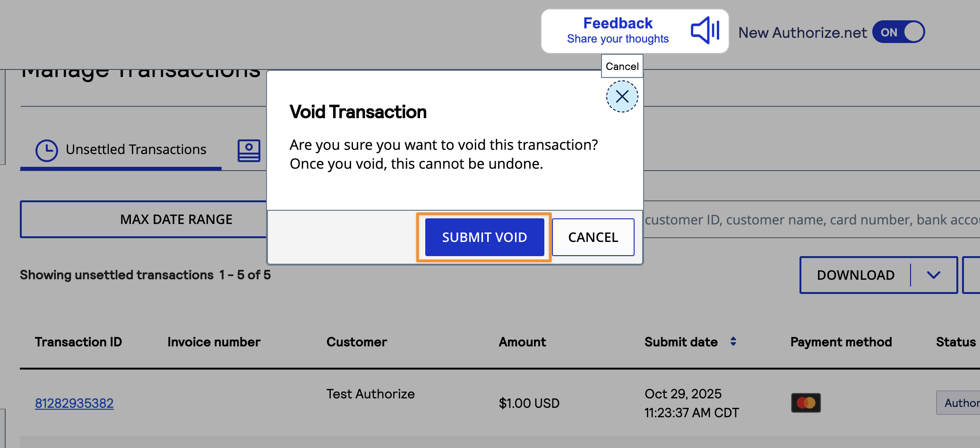Click the feedback megaphone icon

[705, 31]
